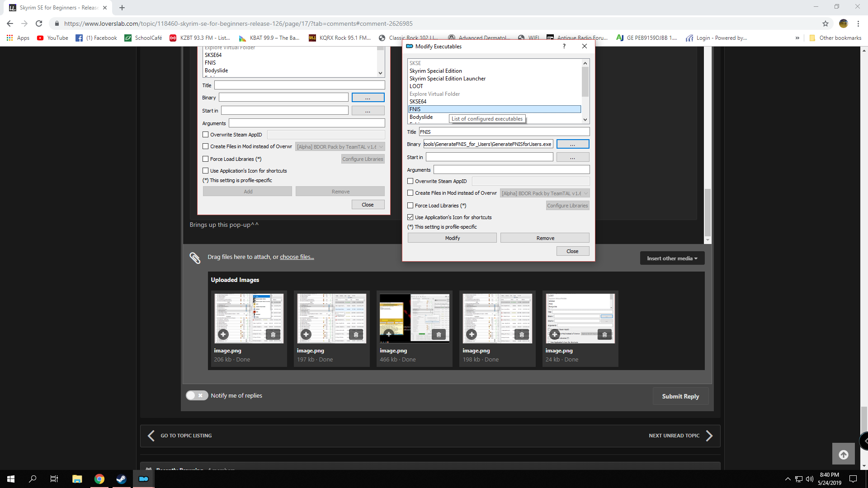Open the Chrome three-dot menu

point(858,23)
